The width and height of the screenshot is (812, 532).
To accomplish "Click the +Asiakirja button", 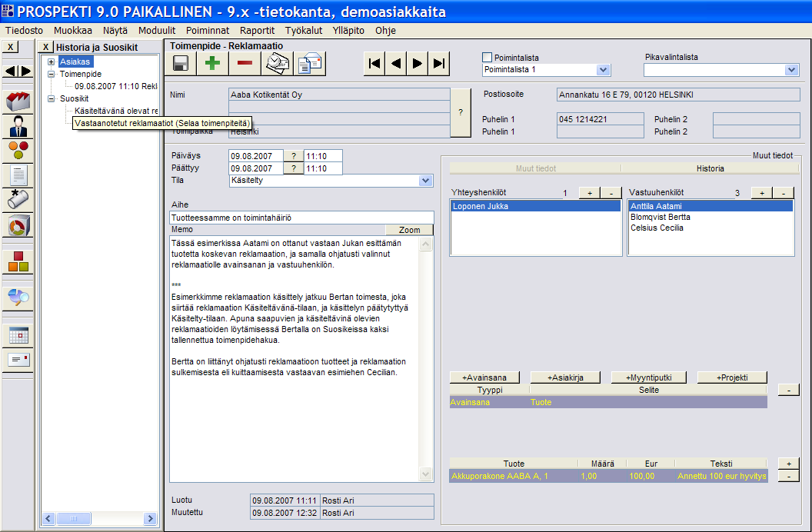I will [x=565, y=377].
